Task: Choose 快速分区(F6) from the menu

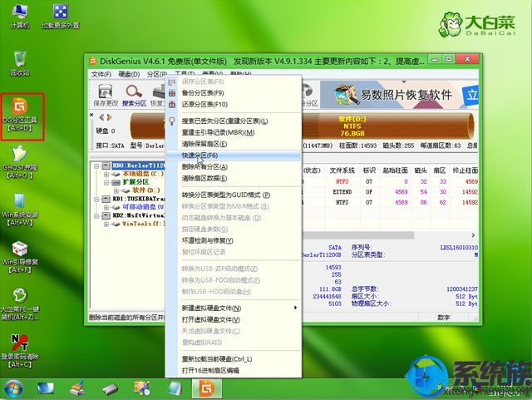Action: click(x=234, y=156)
